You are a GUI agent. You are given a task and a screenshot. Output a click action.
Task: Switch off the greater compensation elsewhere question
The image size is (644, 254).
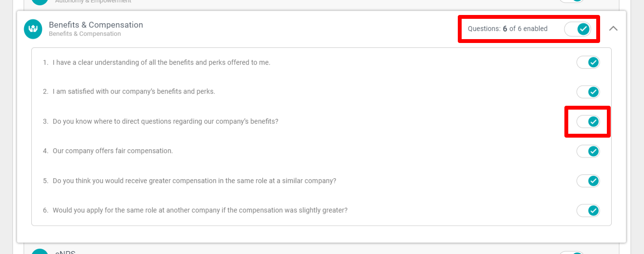coord(588,181)
